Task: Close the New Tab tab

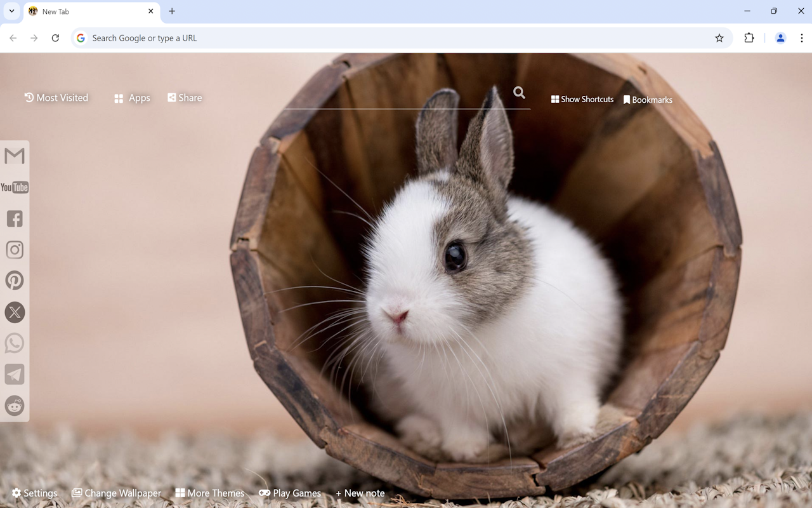Action: 151,11
